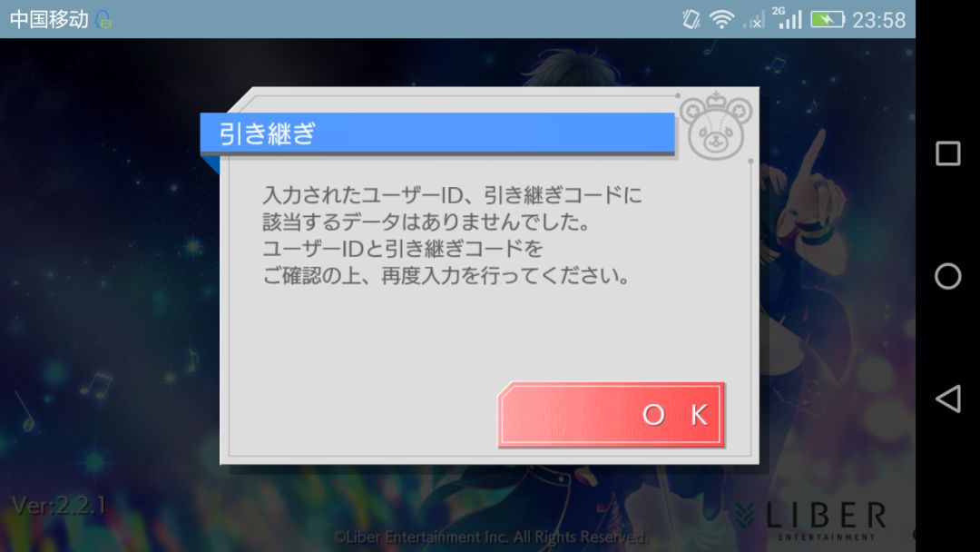Image resolution: width=980 pixels, height=552 pixels.
Task: Tap the Ver:2.2.1 version label
Action: coord(59,505)
